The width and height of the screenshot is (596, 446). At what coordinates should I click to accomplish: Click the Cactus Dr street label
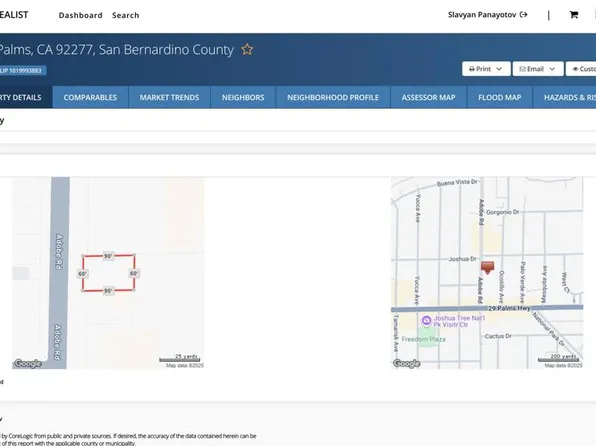pyautogui.click(x=498, y=336)
